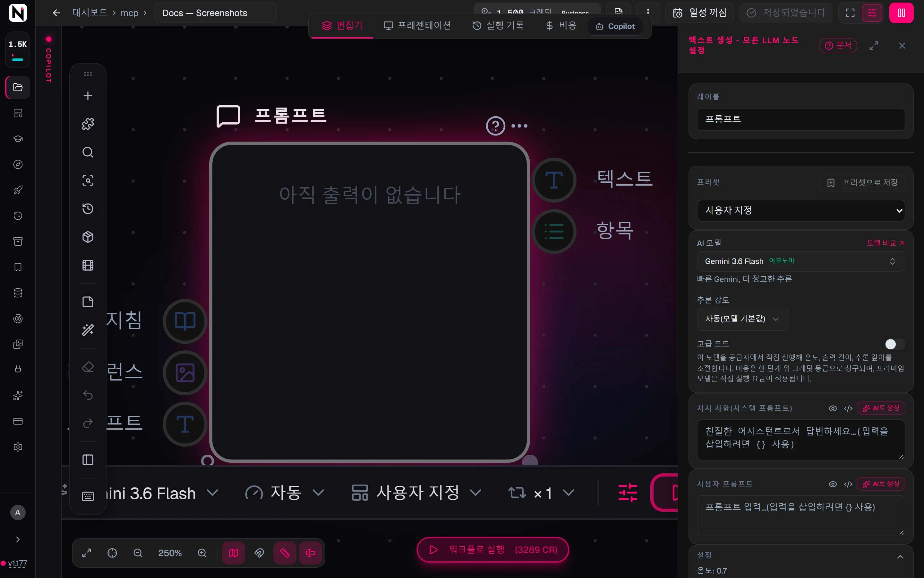Screen dimensions: 924x578
Task: Click the 레이블 input field
Action: (801, 119)
